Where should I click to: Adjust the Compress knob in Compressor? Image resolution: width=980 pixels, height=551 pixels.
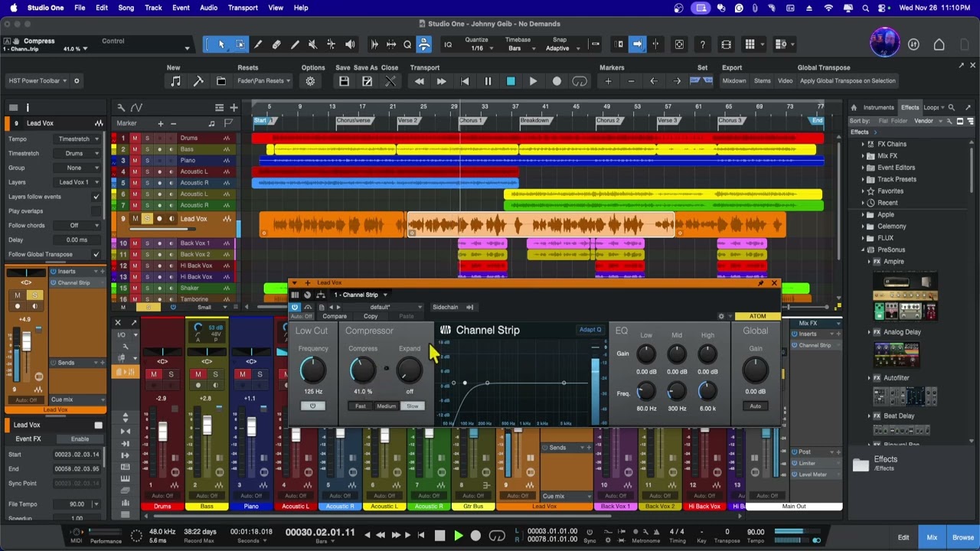click(363, 371)
